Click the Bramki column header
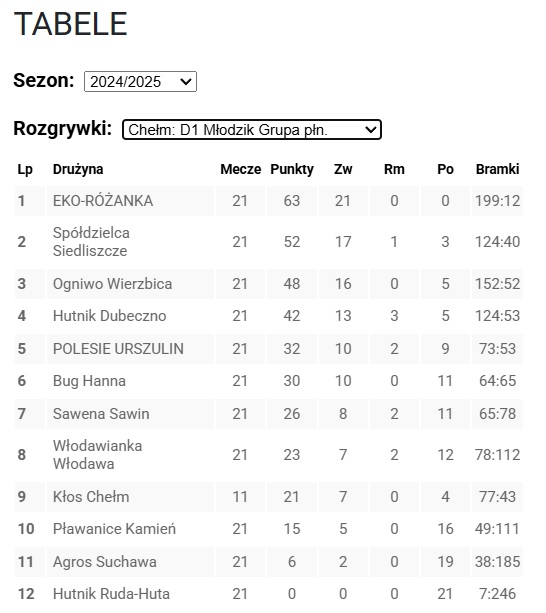Image resolution: width=546 pixels, height=613 pixels. 497,169
